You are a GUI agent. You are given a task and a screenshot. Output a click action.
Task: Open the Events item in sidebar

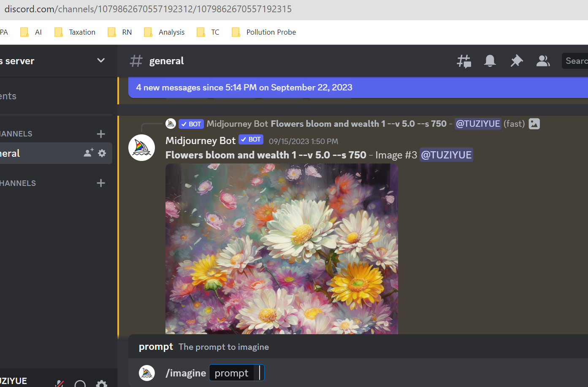click(x=56, y=96)
